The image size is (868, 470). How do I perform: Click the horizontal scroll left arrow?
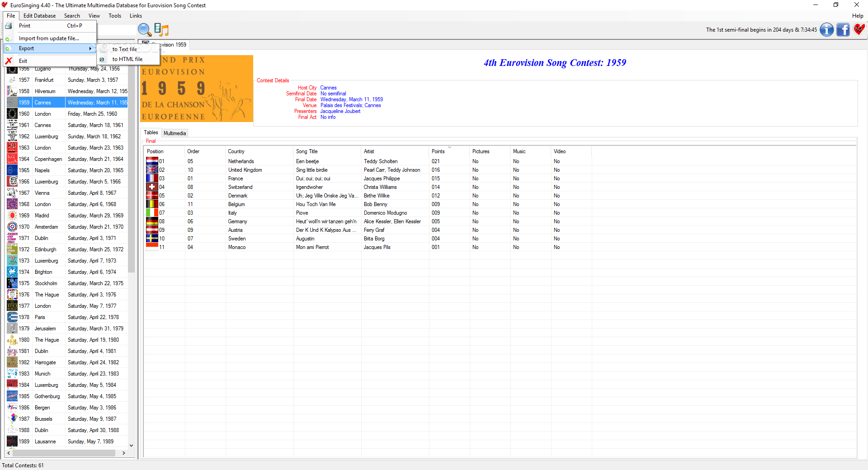coord(9,453)
